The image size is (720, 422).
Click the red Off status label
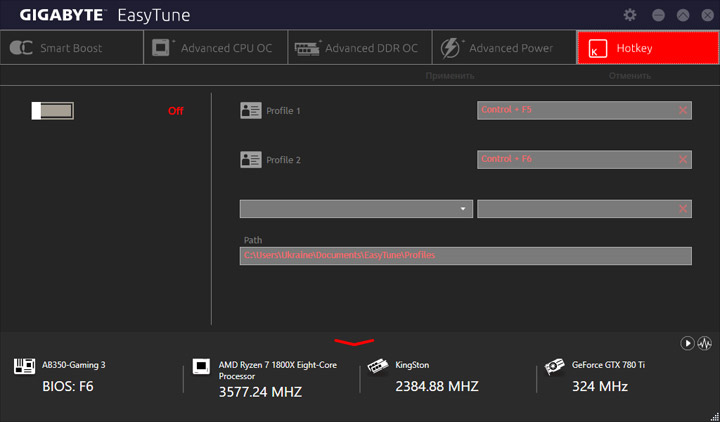[175, 111]
